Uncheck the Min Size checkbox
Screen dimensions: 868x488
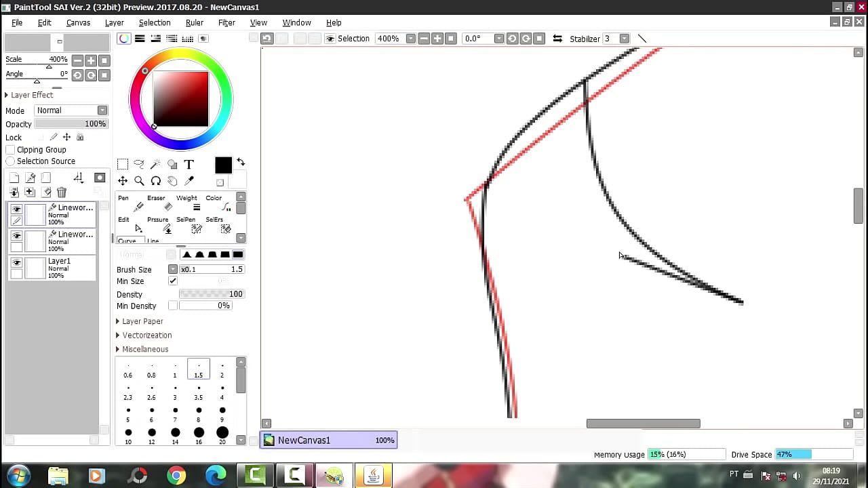pos(173,281)
